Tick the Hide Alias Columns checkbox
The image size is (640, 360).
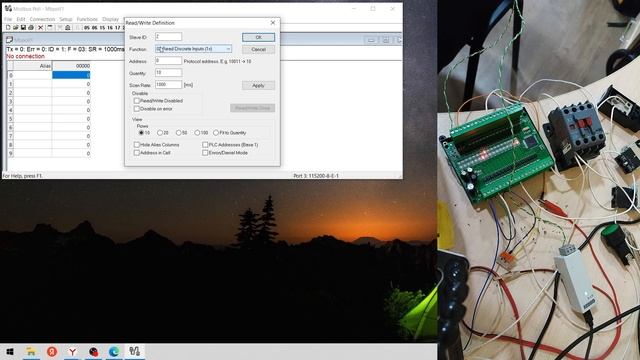[x=137, y=144]
